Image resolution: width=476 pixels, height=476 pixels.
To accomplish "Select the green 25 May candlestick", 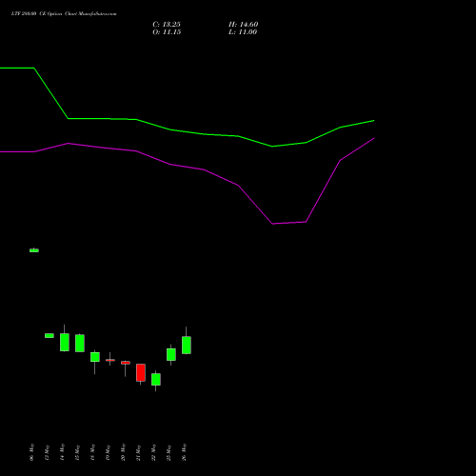I will click(171, 354).
